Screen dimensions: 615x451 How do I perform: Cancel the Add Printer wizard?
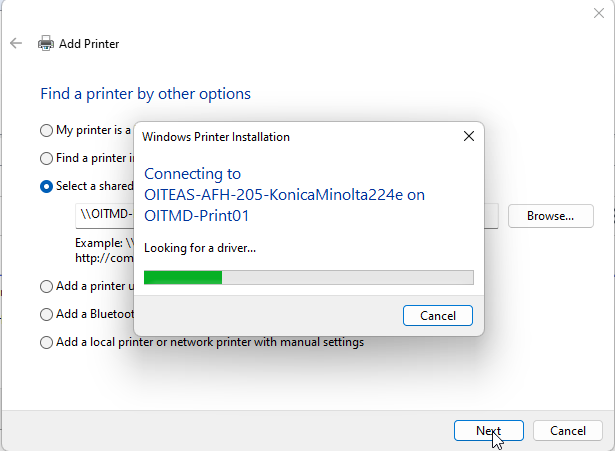pos(567,431)
